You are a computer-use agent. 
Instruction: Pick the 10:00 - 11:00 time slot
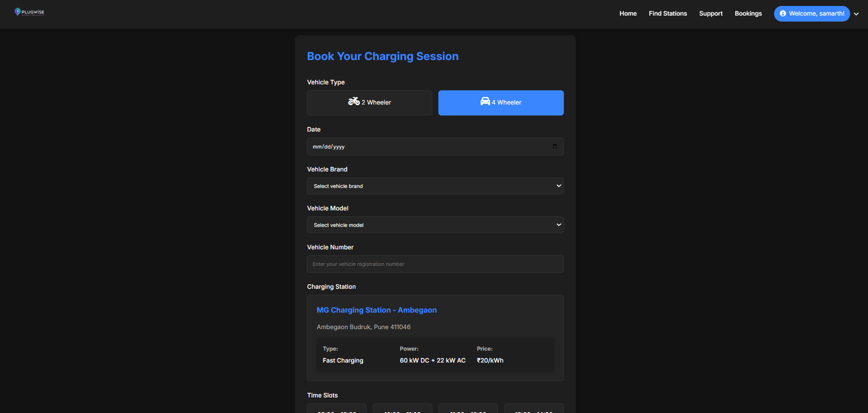pyautogui.click(x=402, y=409)
